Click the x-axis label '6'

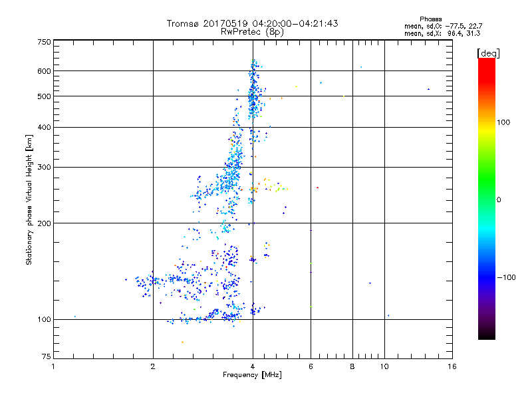pyautogui.click(x=311, y=366)
